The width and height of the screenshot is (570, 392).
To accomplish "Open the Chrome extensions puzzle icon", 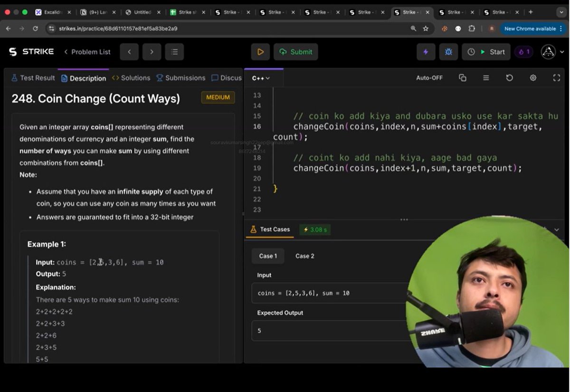I will pyautogui.click(x=472, y=29).
